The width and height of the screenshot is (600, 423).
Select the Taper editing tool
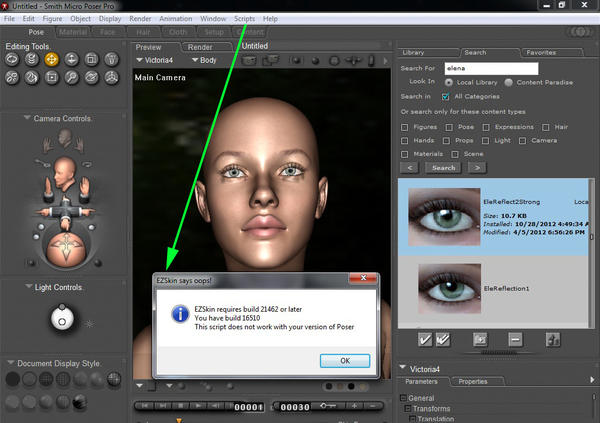pyautogui.click(x=111, y=59)
